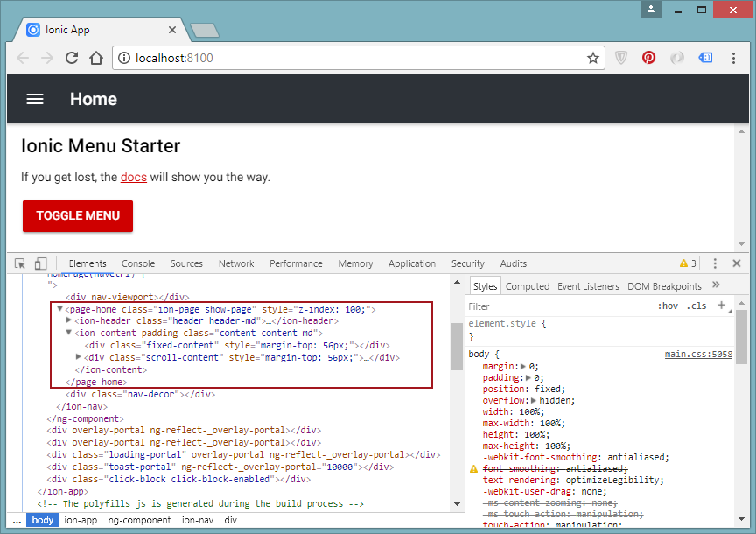
Task: Click the Elements panel vertical scrollbar thumb
Action: pyautogui.click(x=457, y=347)
